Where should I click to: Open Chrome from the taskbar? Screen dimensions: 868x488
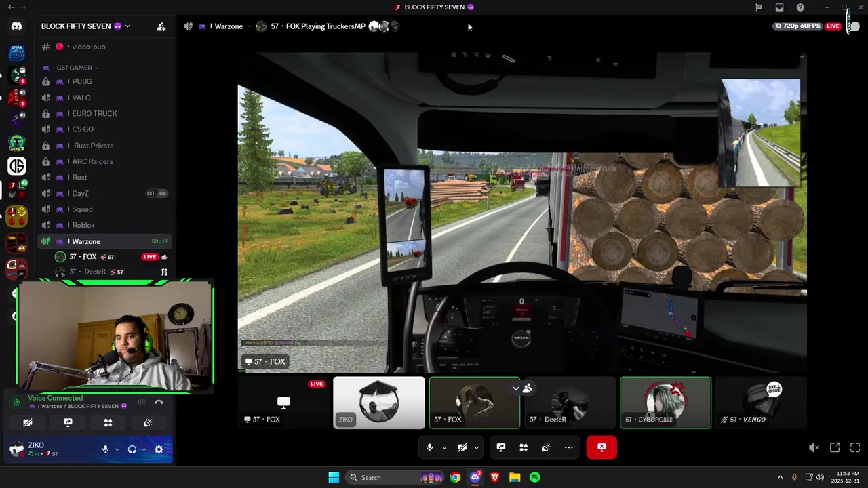tap(455, 477)
